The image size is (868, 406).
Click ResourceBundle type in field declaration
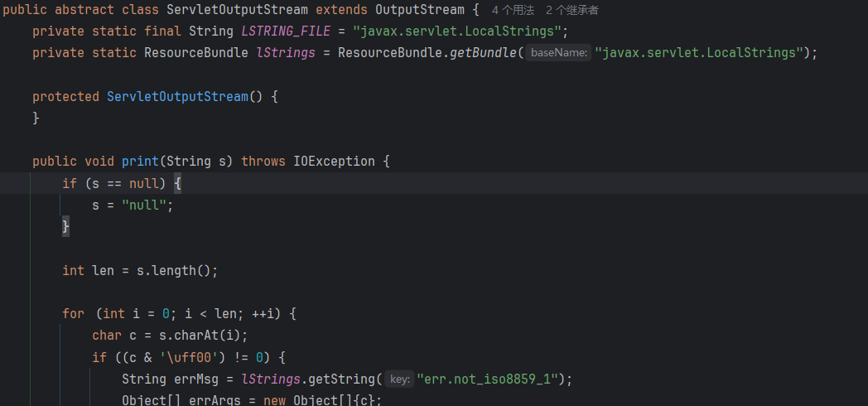tap(196, 53)
